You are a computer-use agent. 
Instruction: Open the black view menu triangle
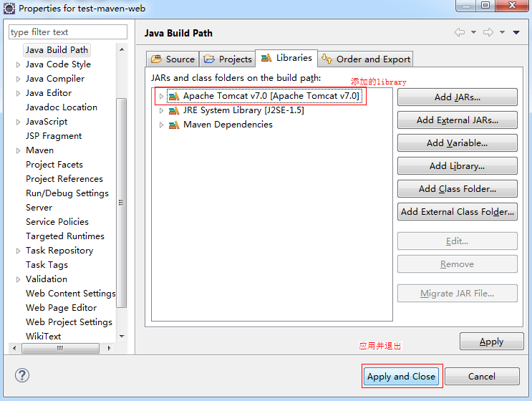516,32
